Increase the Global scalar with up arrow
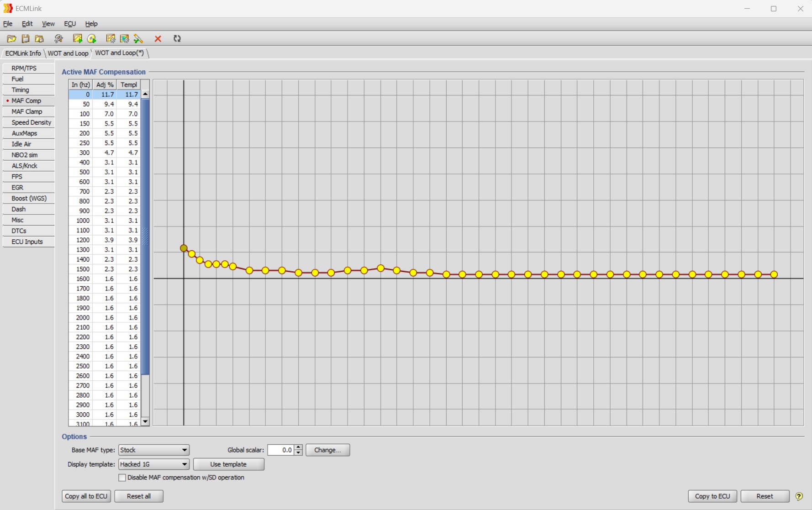812x510 pixels. (298, 447)
